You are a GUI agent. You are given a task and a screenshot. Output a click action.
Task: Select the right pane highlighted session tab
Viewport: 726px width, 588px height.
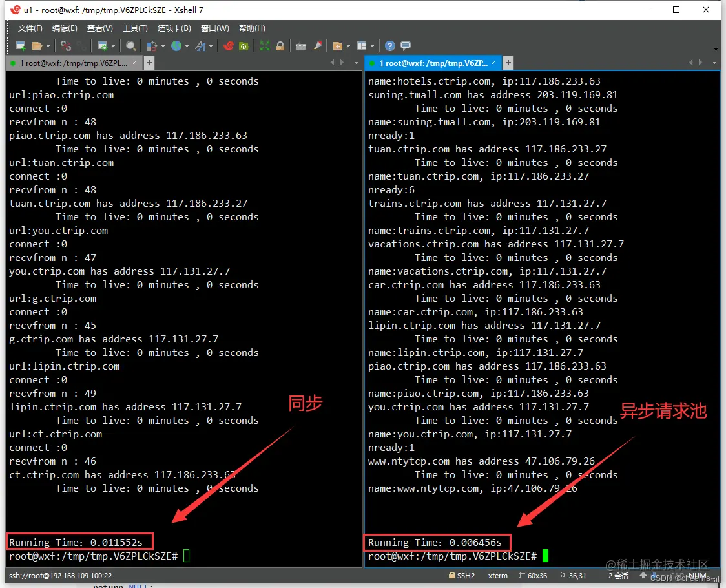click(x=433, y=63)
